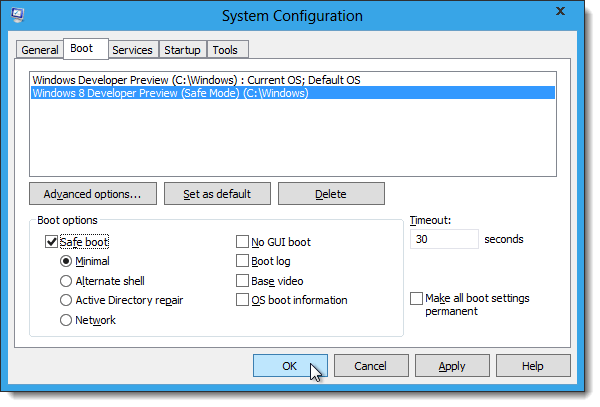Pick the Network safe boot option
Image resolution: width=600 pixels, height=407 pixels.
click(66, 320)
